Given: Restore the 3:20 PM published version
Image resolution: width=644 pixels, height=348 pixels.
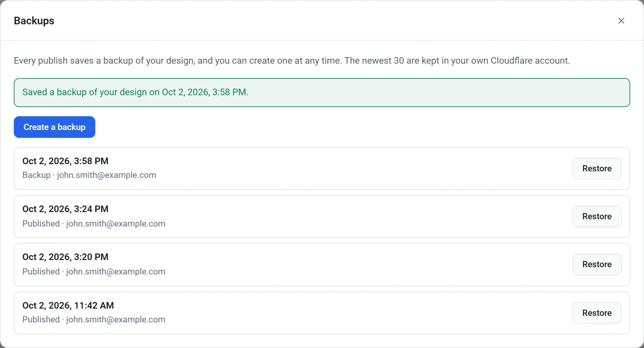Looking at the screenshot, I should pyautogui.click(x=597, y=264).
